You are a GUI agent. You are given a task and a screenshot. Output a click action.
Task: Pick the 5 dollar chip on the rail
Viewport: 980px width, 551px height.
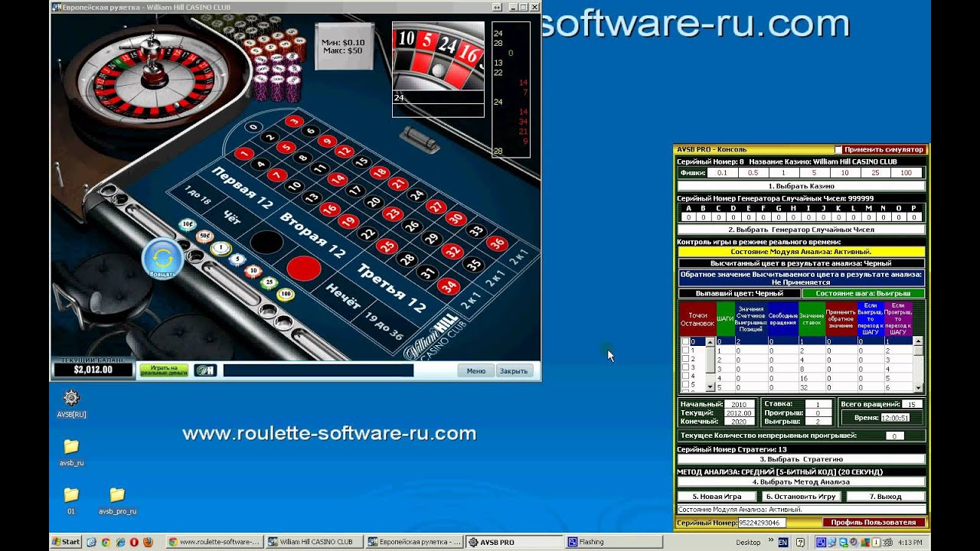point(237,259)
